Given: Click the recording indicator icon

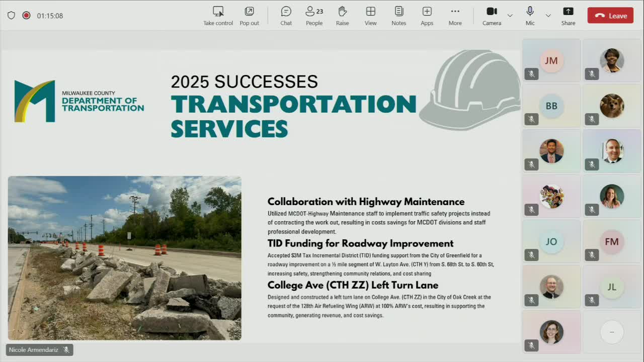Looking at the screenshot, I should pos(26,16).
